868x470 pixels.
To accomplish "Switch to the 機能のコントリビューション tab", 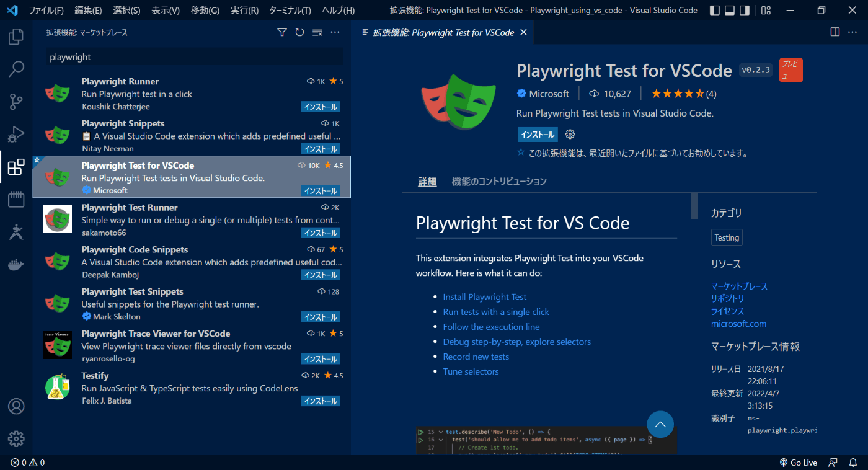I will pos(499,182).
